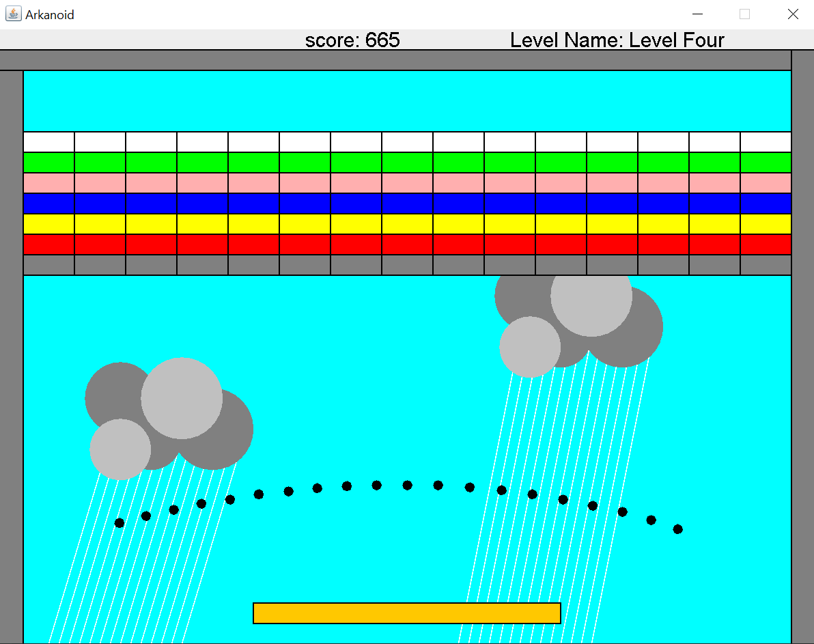Click the leftmost red brick
The width and height of the screenshot is (814, 644).
pyautogui.click(x=48, y=244)
